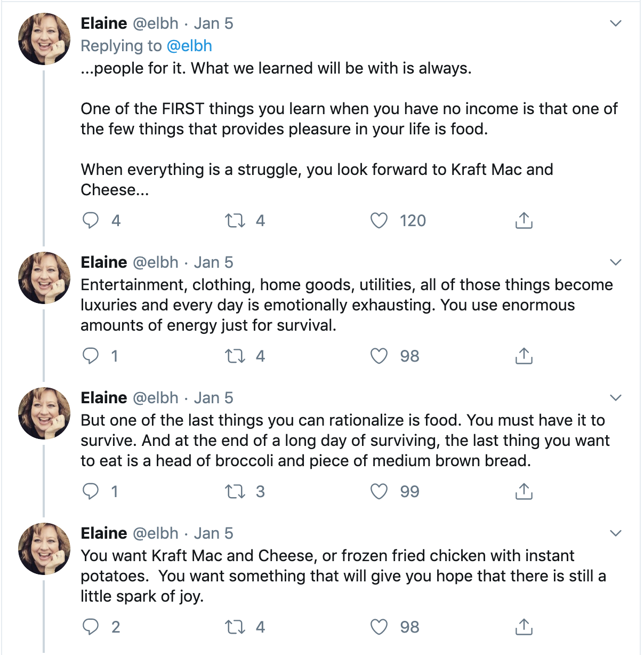
Task: Open the first tweet's chevron menu
Action: (616, 23)
